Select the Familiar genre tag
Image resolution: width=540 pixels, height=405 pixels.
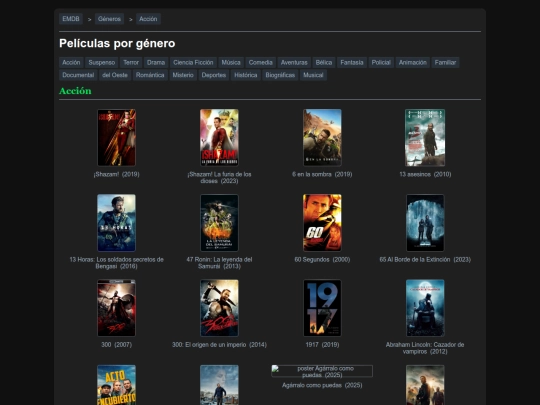click(445, 62)
